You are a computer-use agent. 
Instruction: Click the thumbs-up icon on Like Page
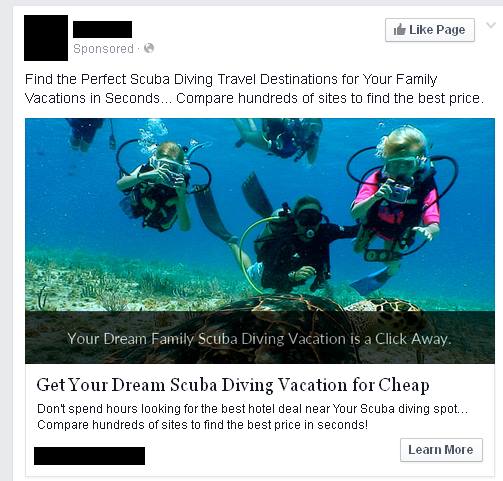pos(399,30)
